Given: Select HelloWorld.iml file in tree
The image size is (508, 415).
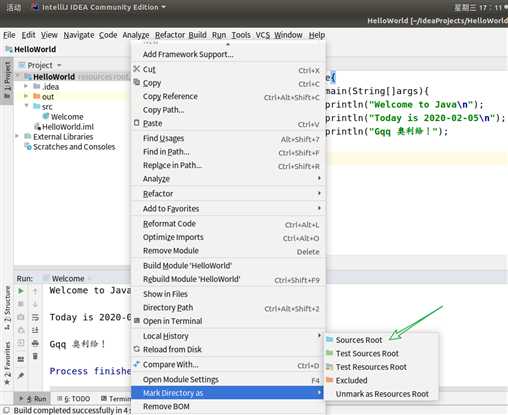Looking at the screenshot, I should tap(64, 127).
